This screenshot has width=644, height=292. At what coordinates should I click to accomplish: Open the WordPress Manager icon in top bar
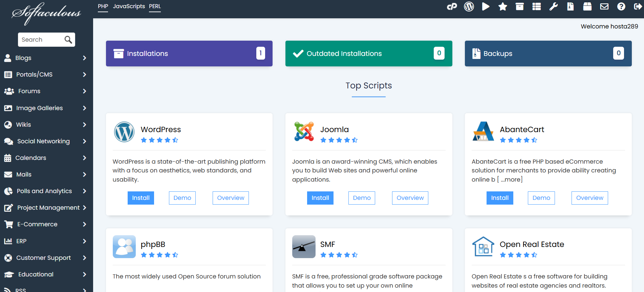(469, 6)
